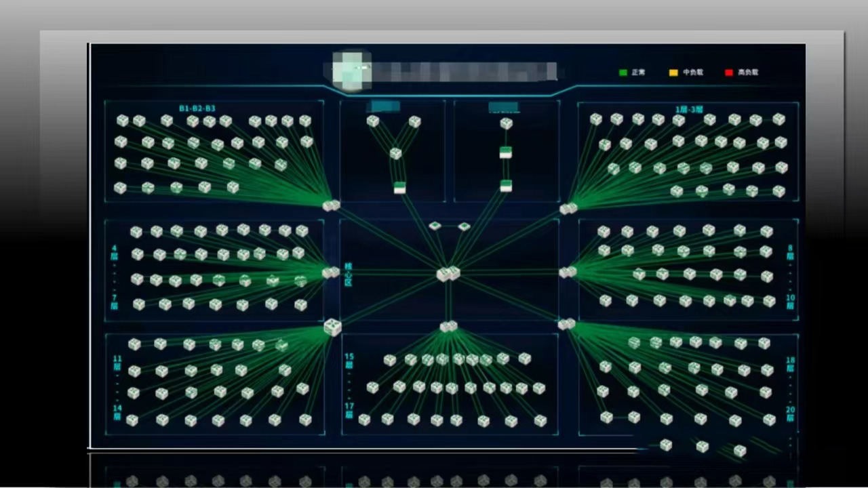Open the 18层-20层 aggregation switch node
Image resolution: width=868 pixels, height=488 pixels.
point(566,324)
